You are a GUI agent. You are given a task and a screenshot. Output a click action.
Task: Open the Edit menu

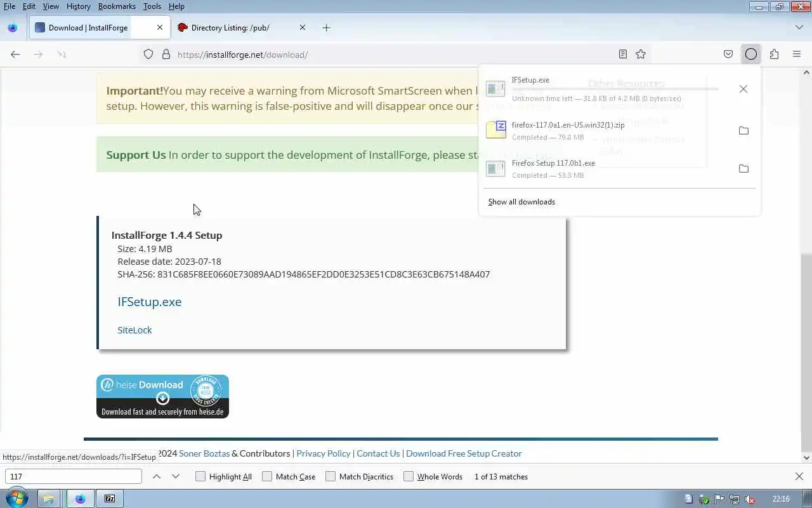tap(29, 6)
